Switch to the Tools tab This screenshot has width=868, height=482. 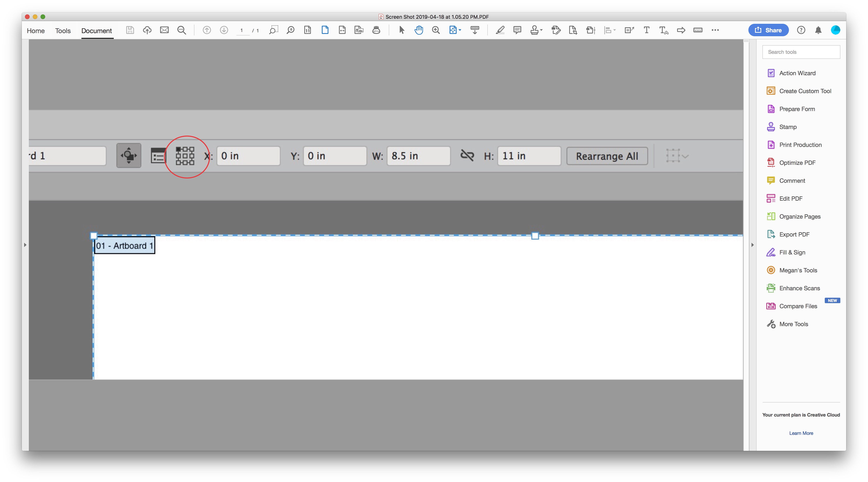[x=63, y=31]
